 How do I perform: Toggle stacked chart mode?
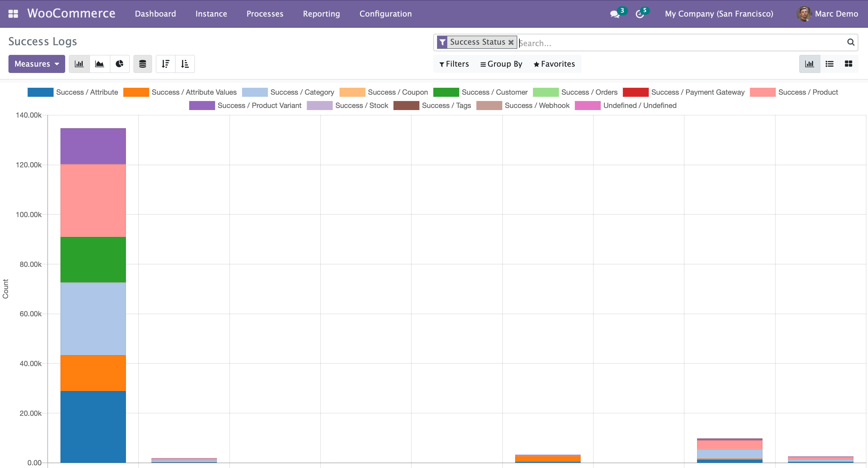tap(142, 64)
